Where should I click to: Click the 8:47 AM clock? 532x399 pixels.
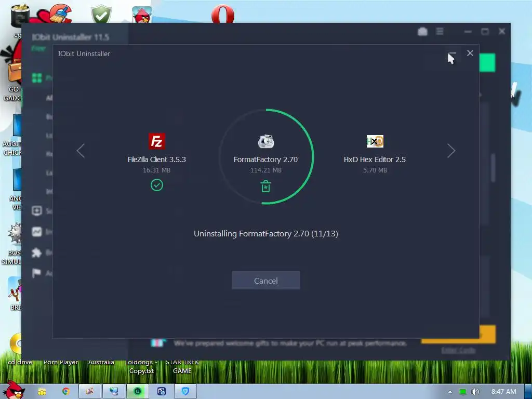point(503,392)
